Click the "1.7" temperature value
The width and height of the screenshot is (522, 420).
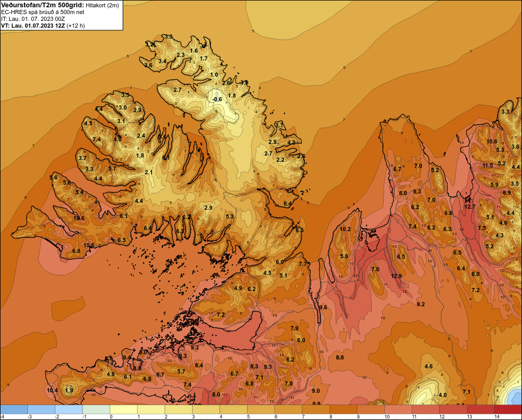click(x=204, y=58)
